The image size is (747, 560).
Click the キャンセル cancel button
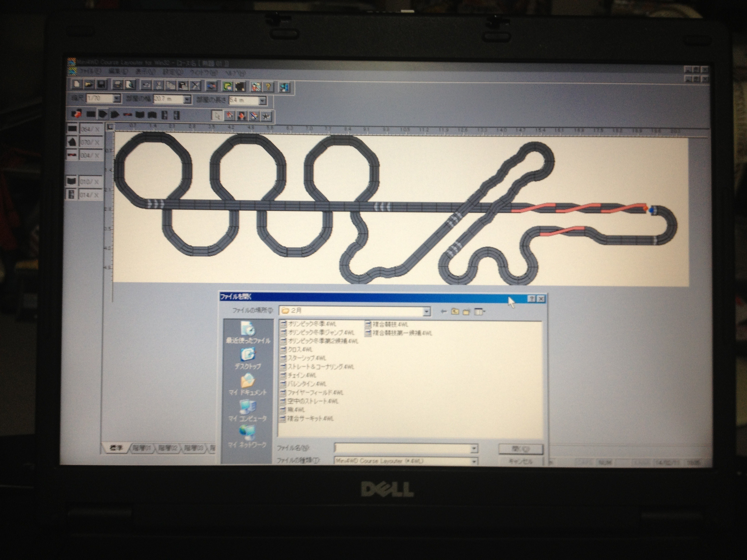tap(520, 461)
